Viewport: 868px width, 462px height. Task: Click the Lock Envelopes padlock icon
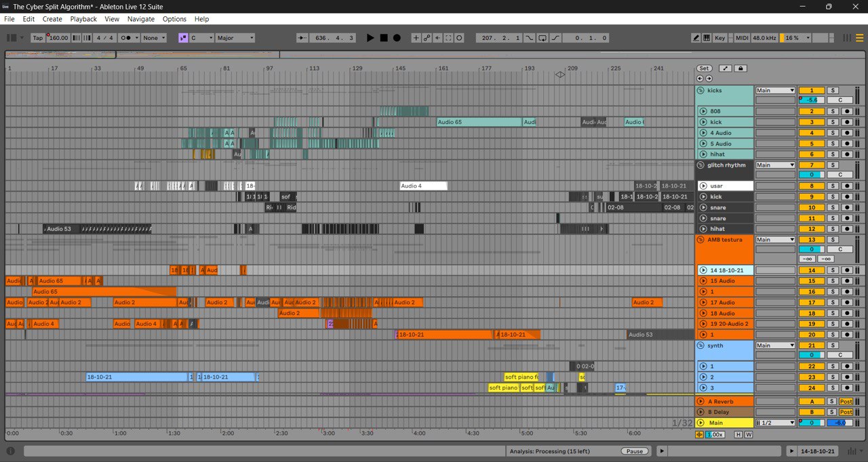[741, 68]
